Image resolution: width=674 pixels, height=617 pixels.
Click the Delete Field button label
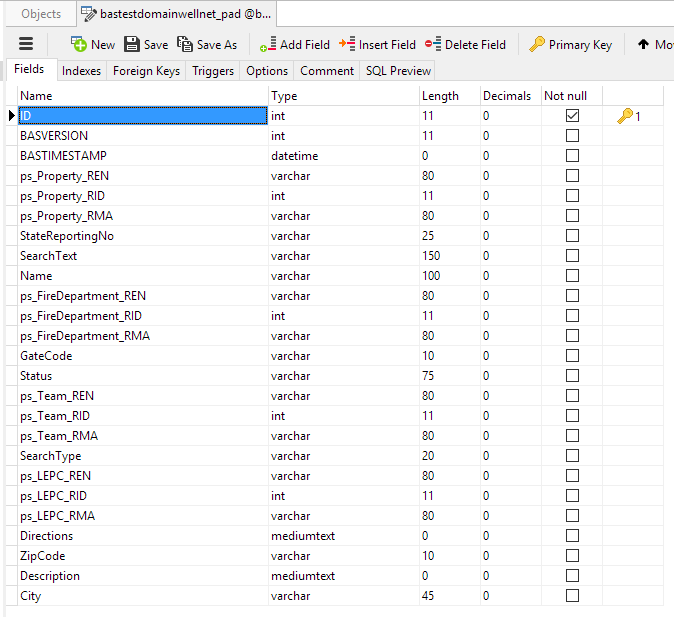(475, 44)
